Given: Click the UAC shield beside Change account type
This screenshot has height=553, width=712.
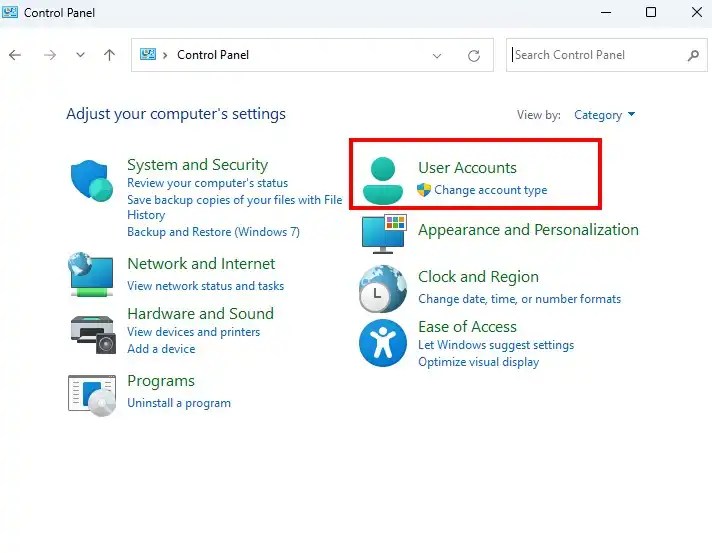Looking at the screenshot, I should (x=424, y=190).
